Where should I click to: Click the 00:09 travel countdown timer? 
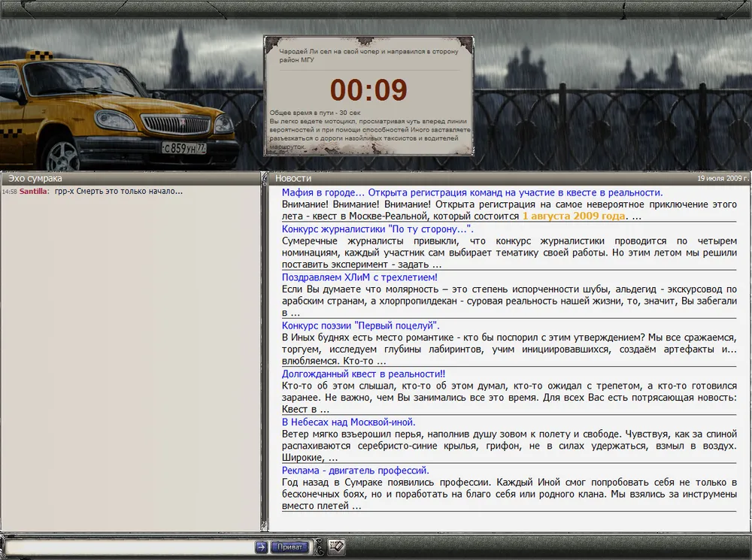pos(368,90)
